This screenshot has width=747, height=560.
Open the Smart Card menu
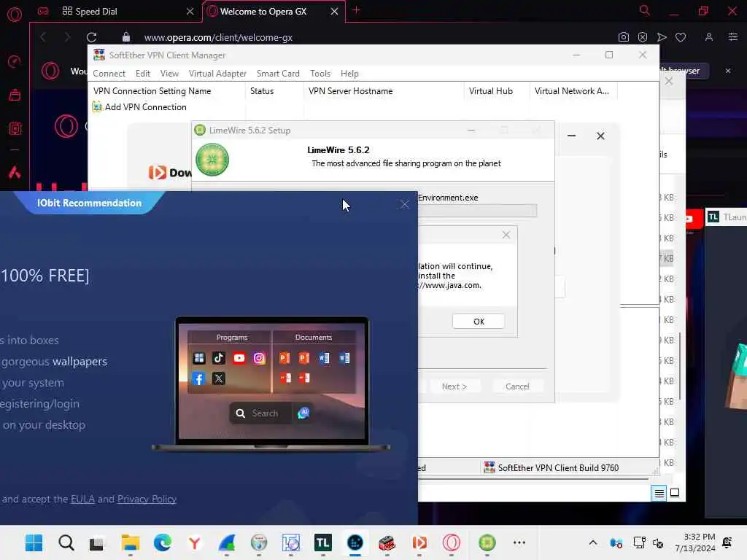tap(278, 74)
